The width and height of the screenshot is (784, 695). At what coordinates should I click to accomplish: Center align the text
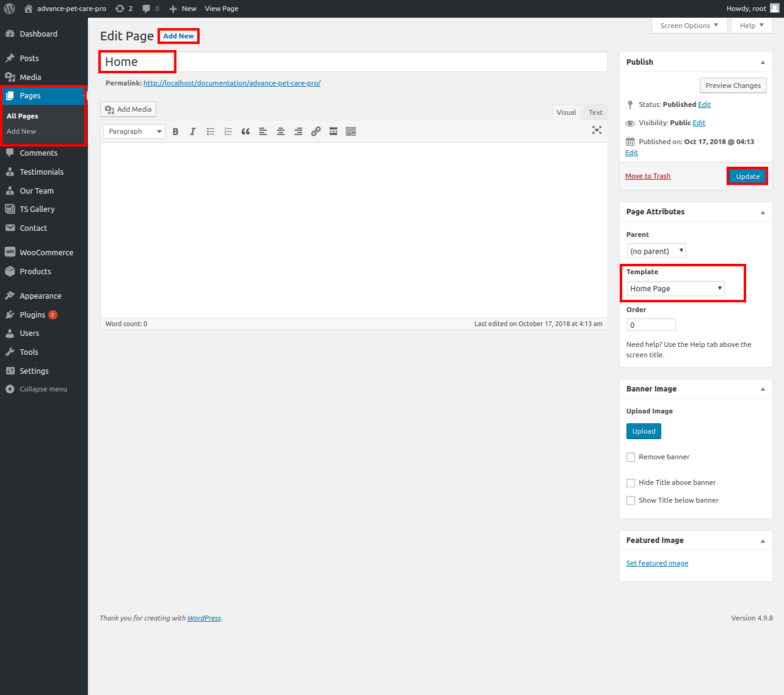pyautogui.click(x=281, y=131)
